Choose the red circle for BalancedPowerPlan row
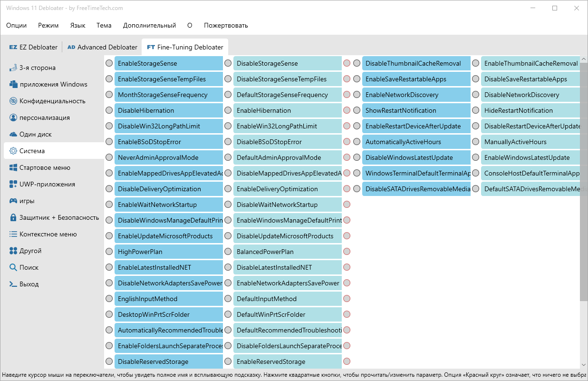The width and height of the screenshot is (588, 381). click(347, 252)
